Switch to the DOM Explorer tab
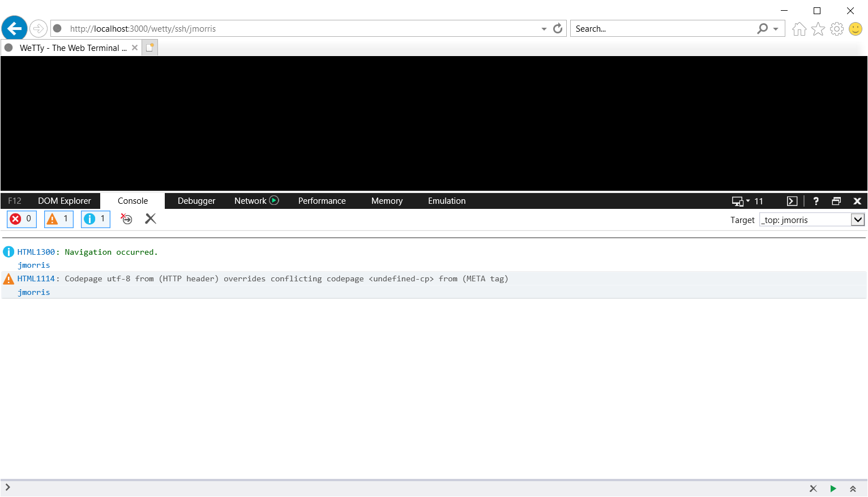868x497 pixels. point(64,200)
